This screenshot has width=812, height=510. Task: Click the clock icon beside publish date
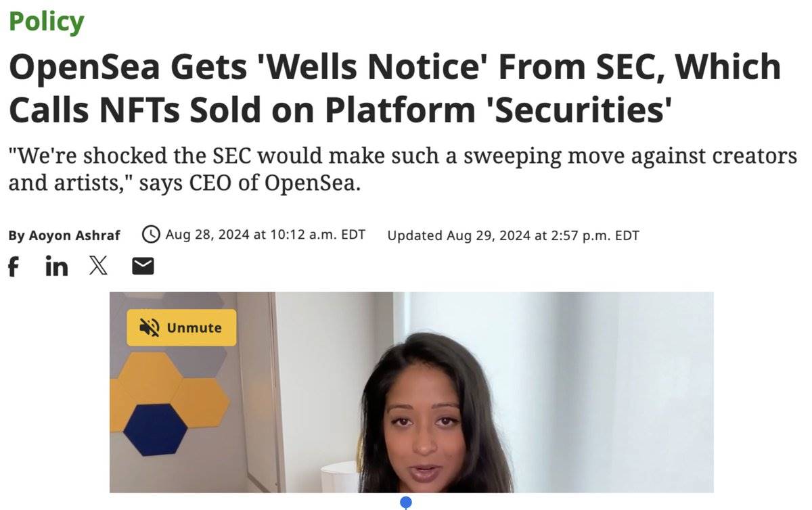(x=151, y=235)
